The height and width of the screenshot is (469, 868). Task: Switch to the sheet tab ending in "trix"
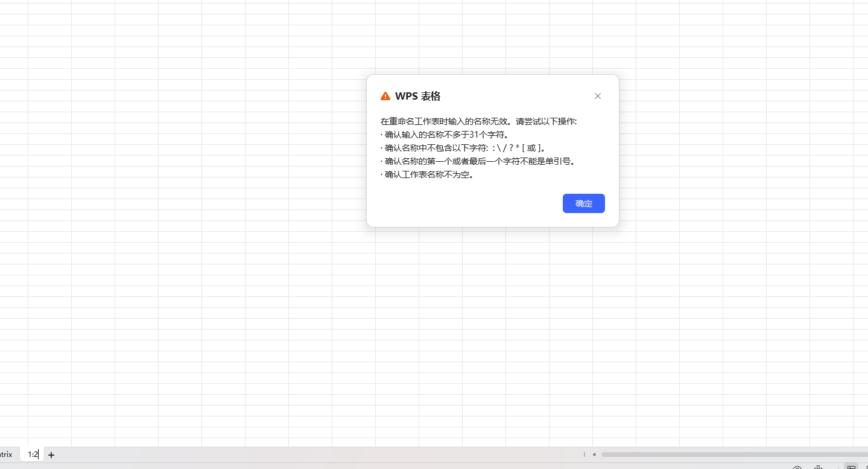coord(6,455)
